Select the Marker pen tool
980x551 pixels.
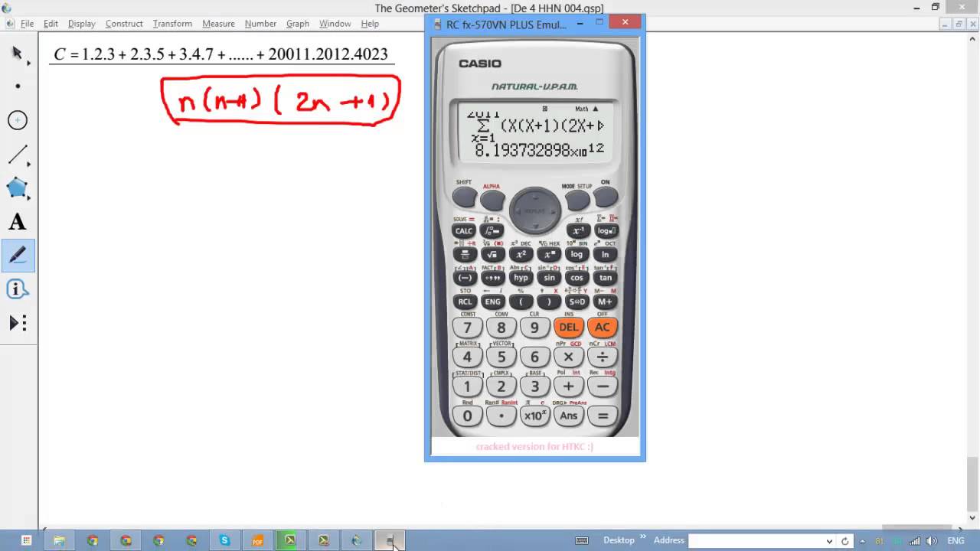tap(18, 256)
